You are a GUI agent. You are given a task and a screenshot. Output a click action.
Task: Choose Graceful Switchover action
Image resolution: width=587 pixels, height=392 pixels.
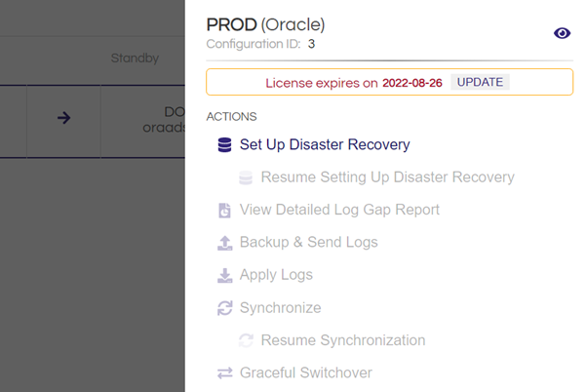pyautogui.click(x=306, y=372)
